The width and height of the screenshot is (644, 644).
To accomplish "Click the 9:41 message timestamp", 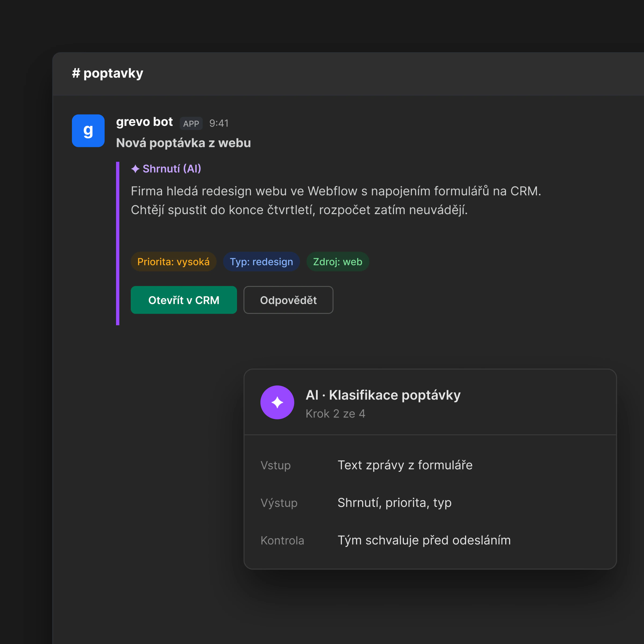I will coord(219,123).
